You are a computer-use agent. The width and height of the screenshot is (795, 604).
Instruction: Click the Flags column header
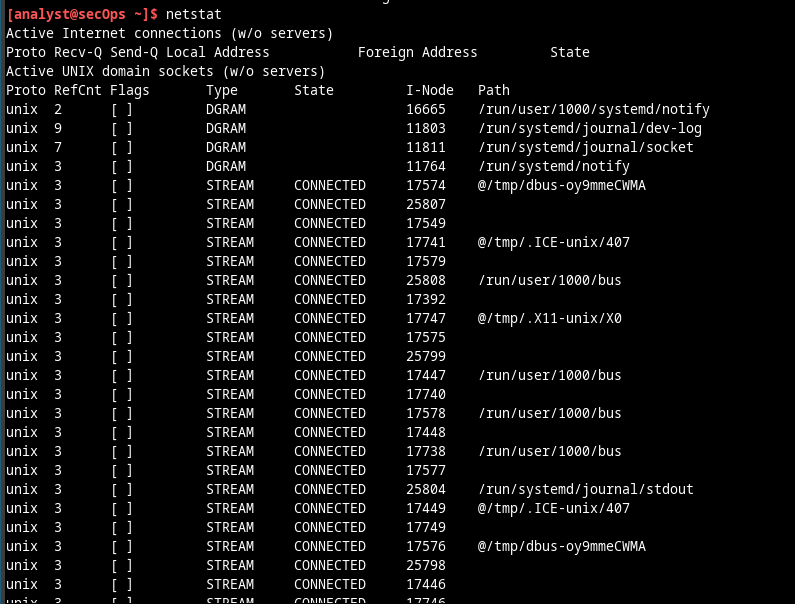pyautogui.click(x=130, y=90)
